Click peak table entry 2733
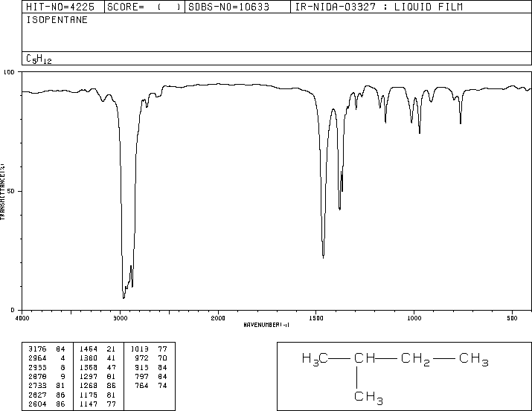Viewport: 532px width, 411px height. pos(37,386)
